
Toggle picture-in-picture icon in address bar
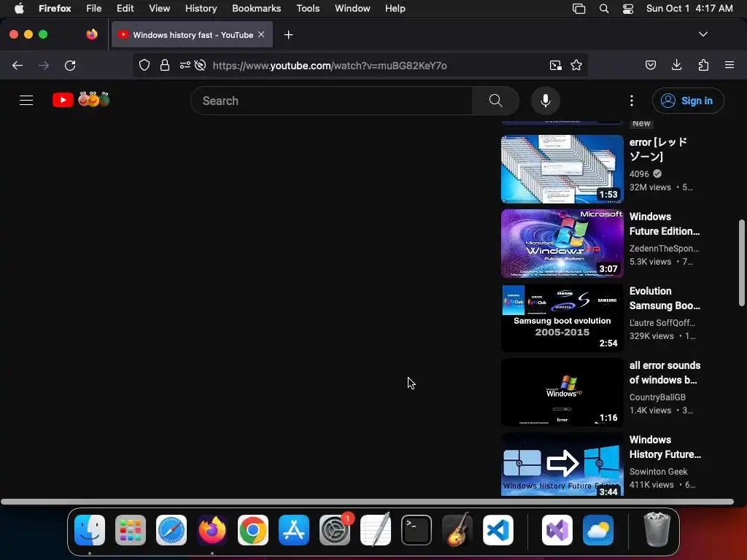point(555,65)
